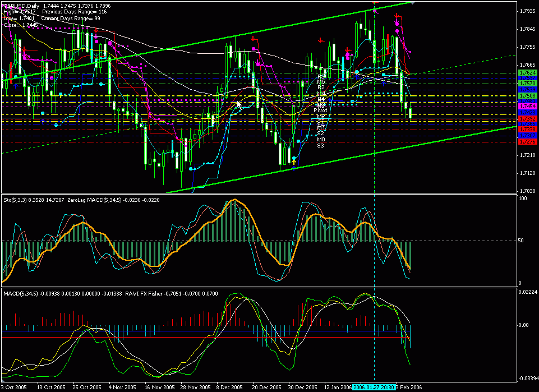Click the yellow up arrow buy signal
Image resolution: width=539 pixels, height=392 pixels.
point(293,162)
